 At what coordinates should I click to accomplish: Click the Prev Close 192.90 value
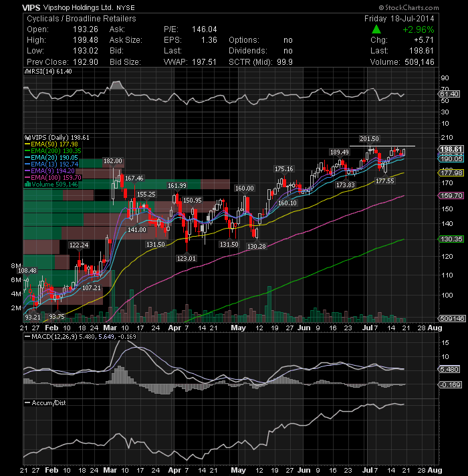86,62
